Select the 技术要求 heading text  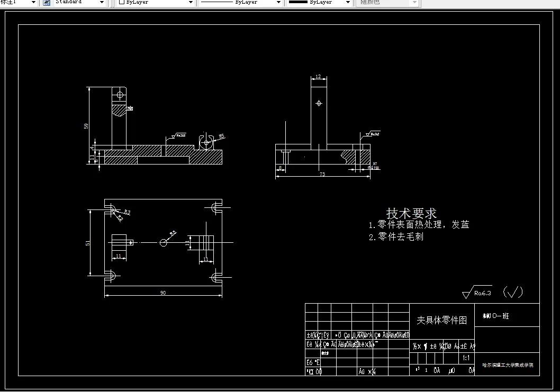click(411, 213)
